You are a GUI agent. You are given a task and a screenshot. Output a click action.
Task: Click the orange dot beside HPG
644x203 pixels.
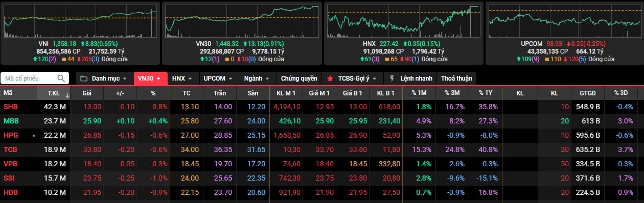[34, 136]
